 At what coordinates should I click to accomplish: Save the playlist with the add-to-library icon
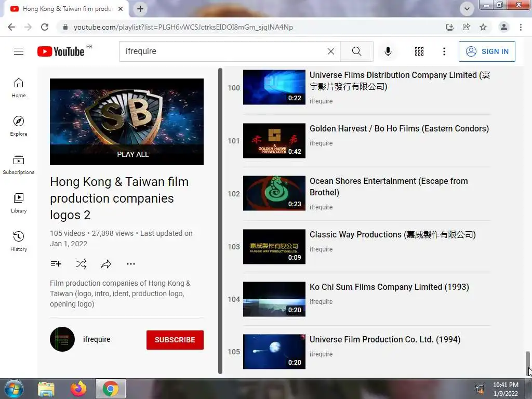pos(56,264)
